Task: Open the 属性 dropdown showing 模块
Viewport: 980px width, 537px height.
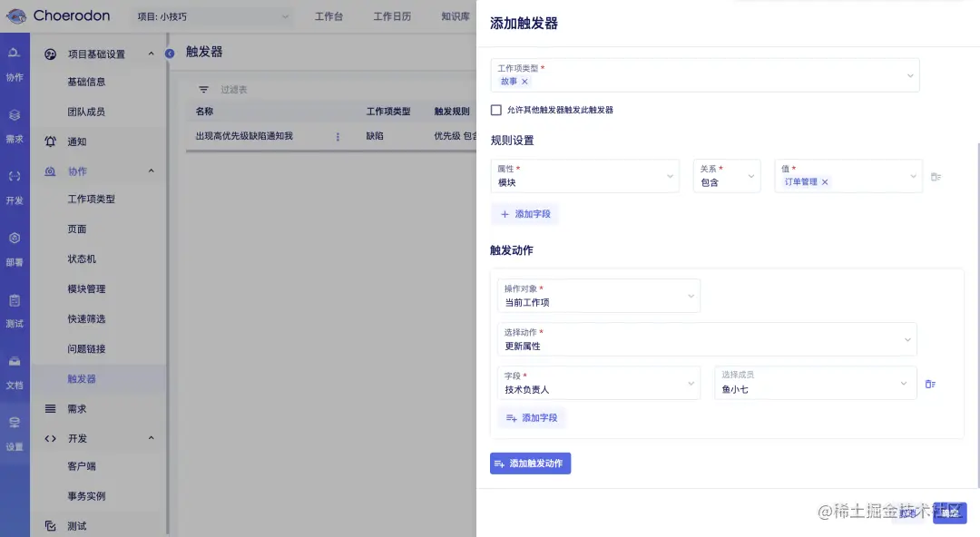Action: [585, 176]
